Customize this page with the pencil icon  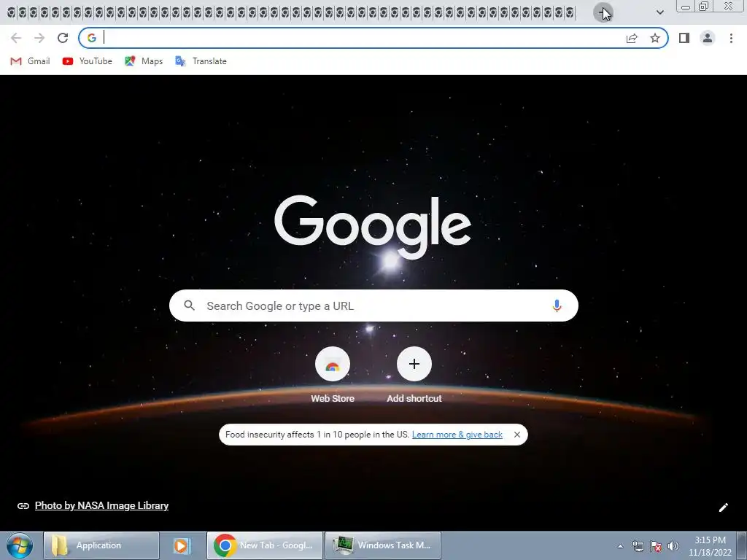click(723, 507)
